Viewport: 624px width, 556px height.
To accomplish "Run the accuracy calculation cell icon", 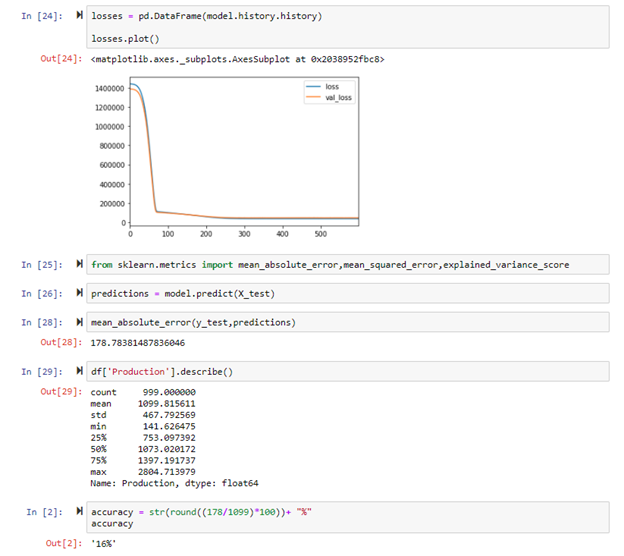I will [79, 511].
